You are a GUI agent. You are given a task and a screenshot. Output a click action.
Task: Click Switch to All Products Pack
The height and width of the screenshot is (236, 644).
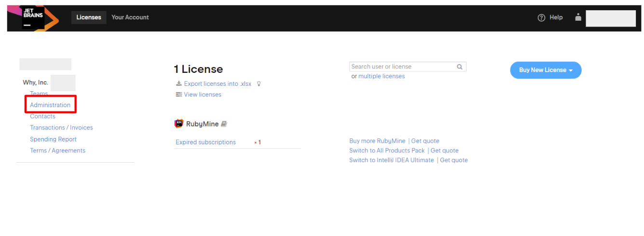click(387, 151)
